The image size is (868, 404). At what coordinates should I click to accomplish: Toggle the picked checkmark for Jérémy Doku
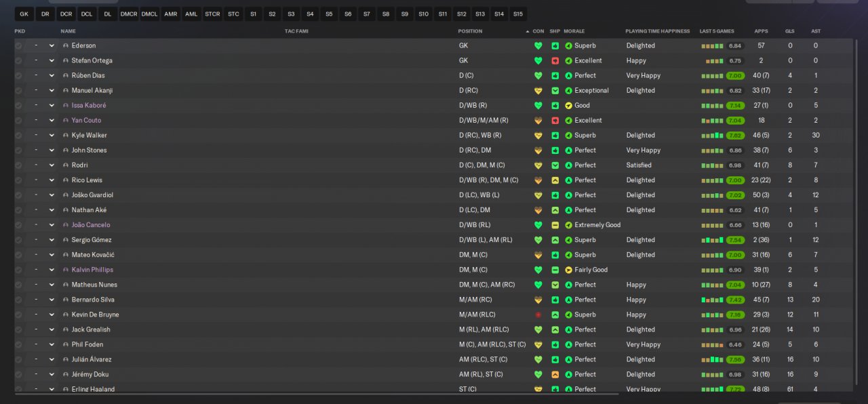click(18, 375)
